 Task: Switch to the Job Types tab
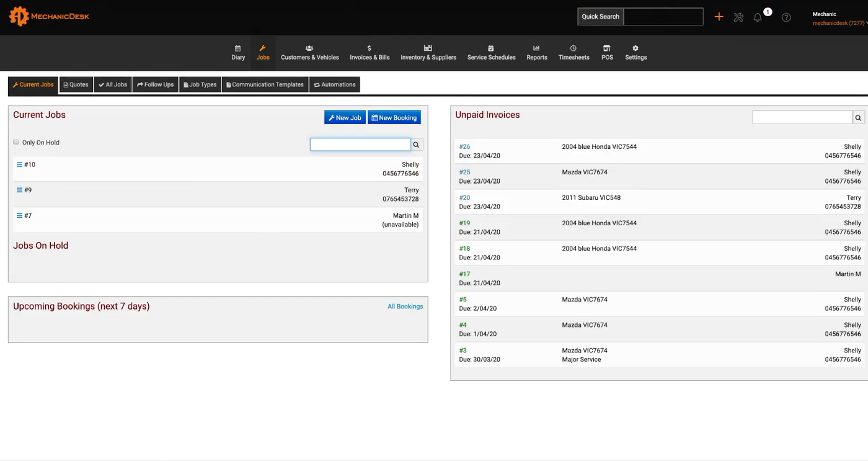pyautogui.click(x=200, y=85)
